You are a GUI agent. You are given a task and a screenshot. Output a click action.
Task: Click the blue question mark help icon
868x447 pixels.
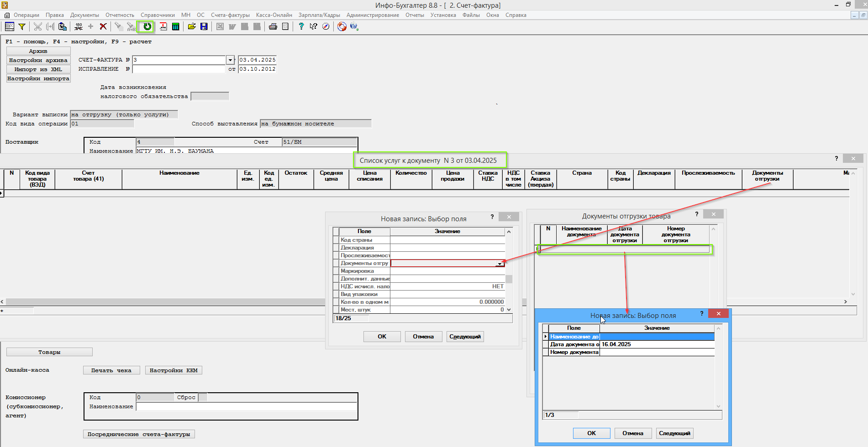301,26
